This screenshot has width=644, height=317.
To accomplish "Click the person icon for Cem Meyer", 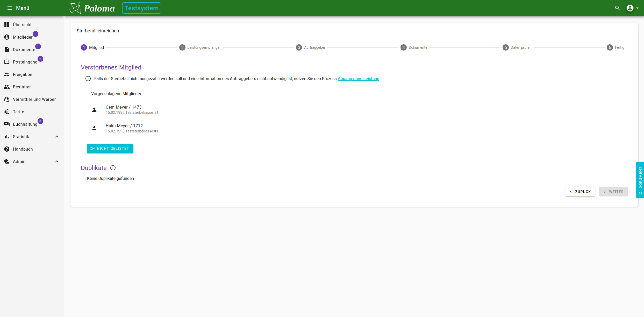I will point(94,110).
